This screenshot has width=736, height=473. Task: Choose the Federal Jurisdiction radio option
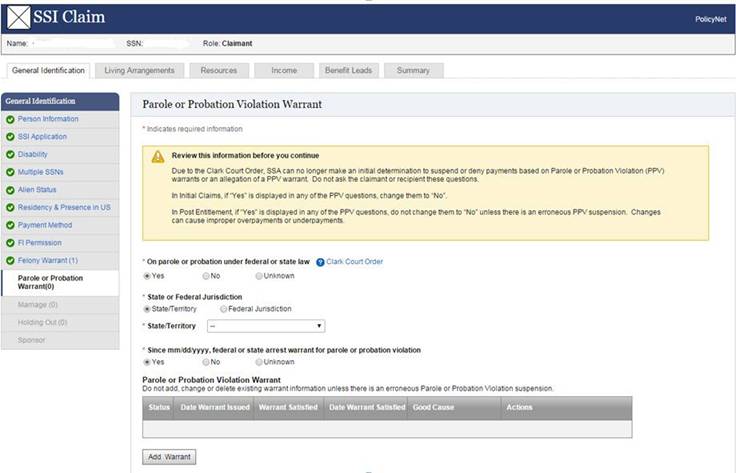[224, 309]
